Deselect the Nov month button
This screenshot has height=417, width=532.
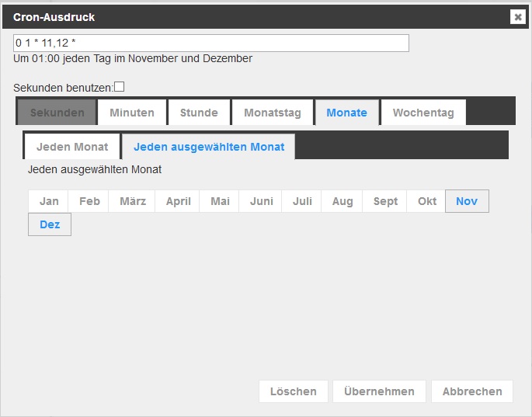(x=467, y=201)
